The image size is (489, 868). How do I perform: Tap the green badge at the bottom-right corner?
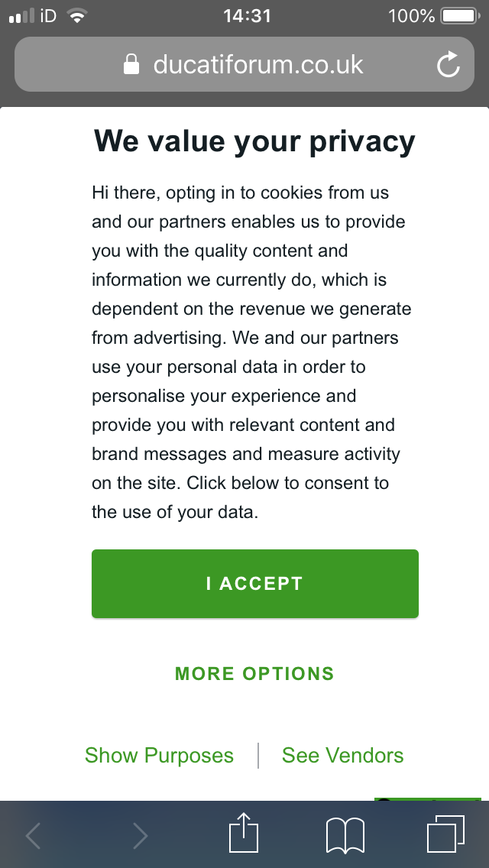tap(427, 799)
